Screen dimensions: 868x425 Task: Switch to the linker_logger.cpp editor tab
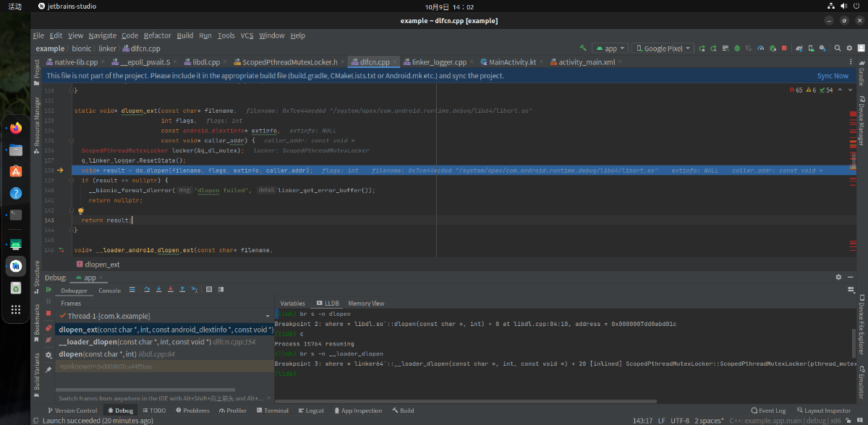click(434, 62)
